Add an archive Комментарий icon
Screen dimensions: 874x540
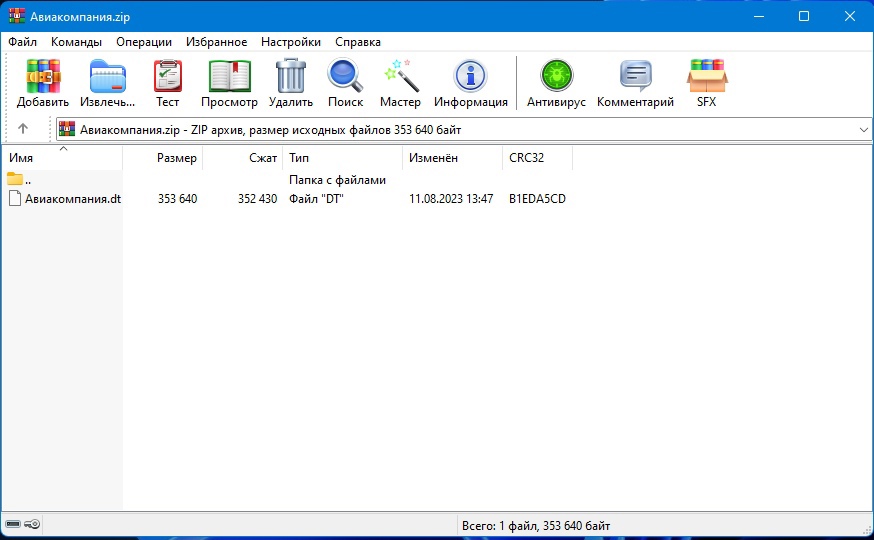pyautogui.click(x=635, y=77)
